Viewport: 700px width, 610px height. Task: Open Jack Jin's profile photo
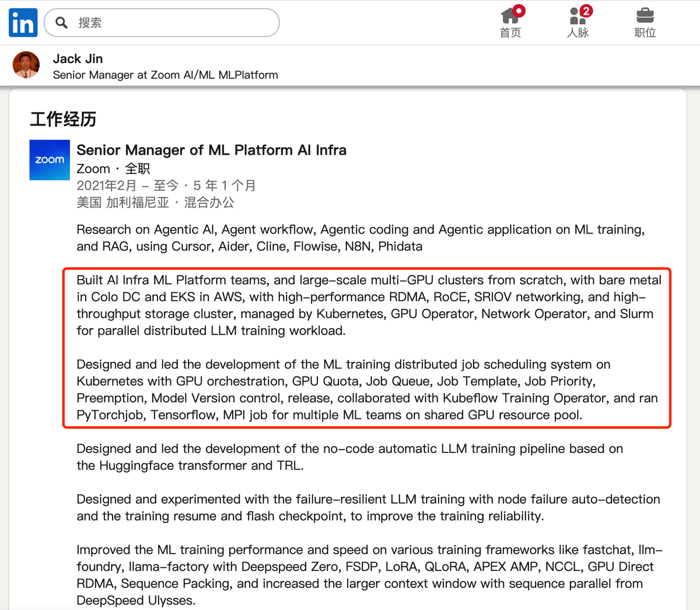tap(26, 65)
